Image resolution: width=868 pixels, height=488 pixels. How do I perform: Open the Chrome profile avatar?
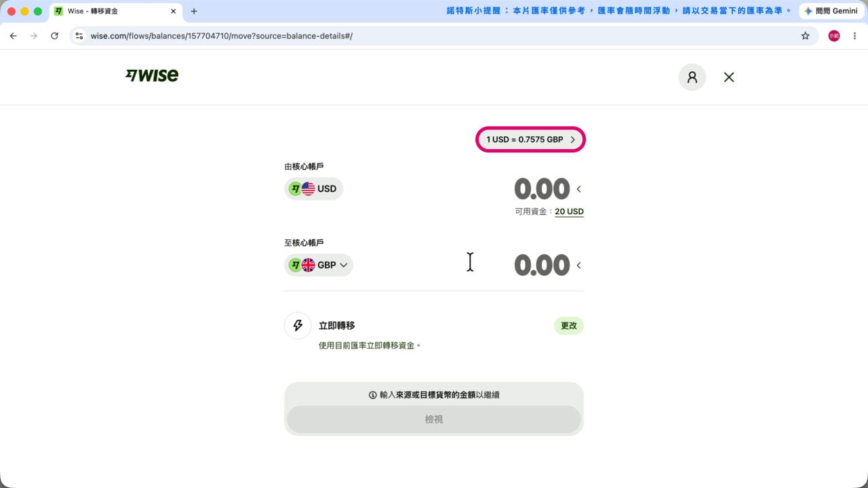[834, 36]
